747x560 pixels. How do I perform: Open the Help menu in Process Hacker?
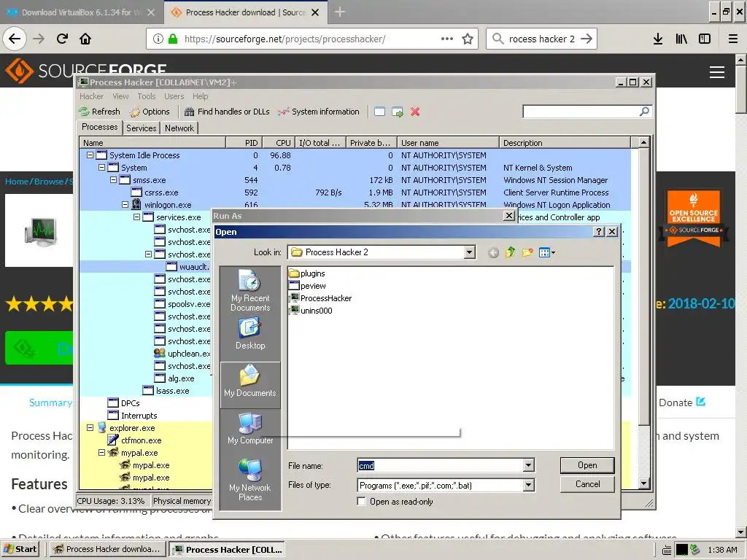pos(201,96)
